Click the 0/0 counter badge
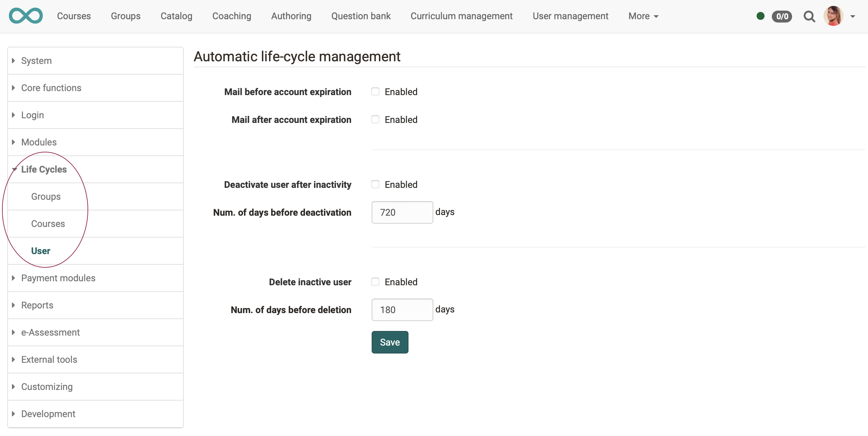Viewport: 868px width, 436px height. (782, 16)
